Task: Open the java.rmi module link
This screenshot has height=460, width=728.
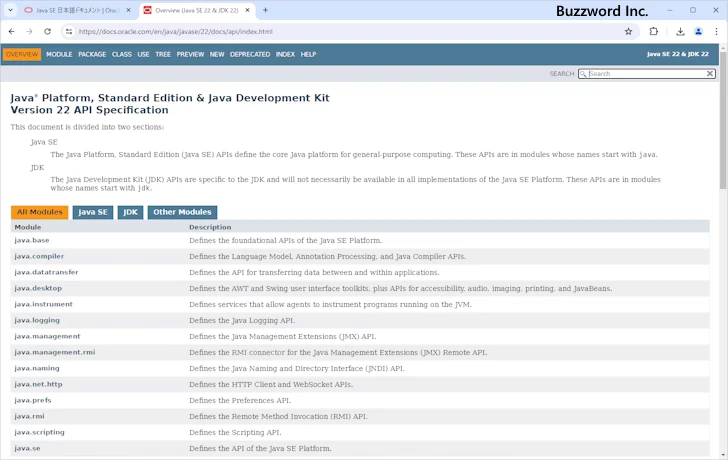Action: 29,416
